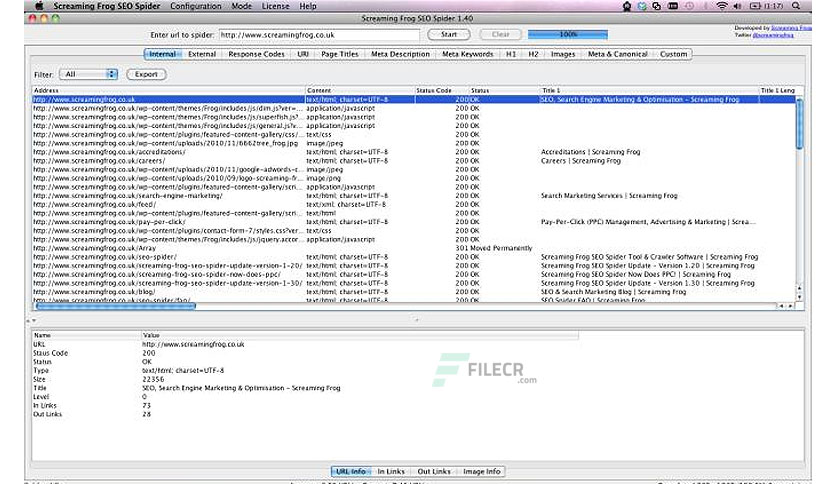The width and height of the screenshot is (836, 484).
Task: Click the horizontal scrollbar of the URL table
Action: coord(115,306)
